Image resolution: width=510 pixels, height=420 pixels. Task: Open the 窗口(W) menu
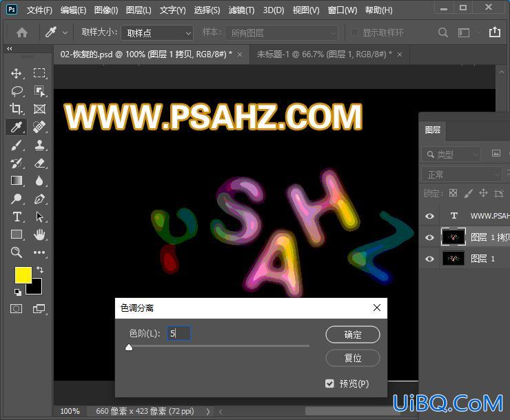(342, 10)
